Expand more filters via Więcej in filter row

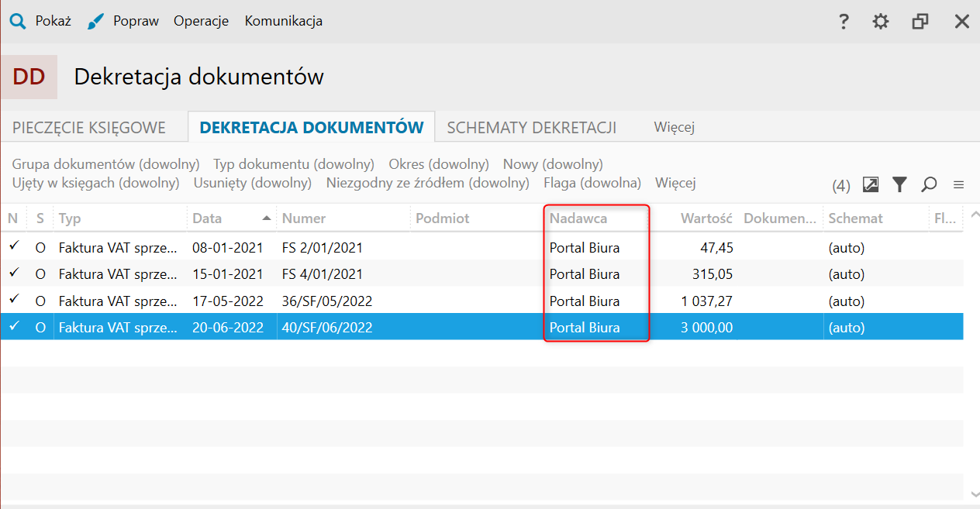[675, 183]
